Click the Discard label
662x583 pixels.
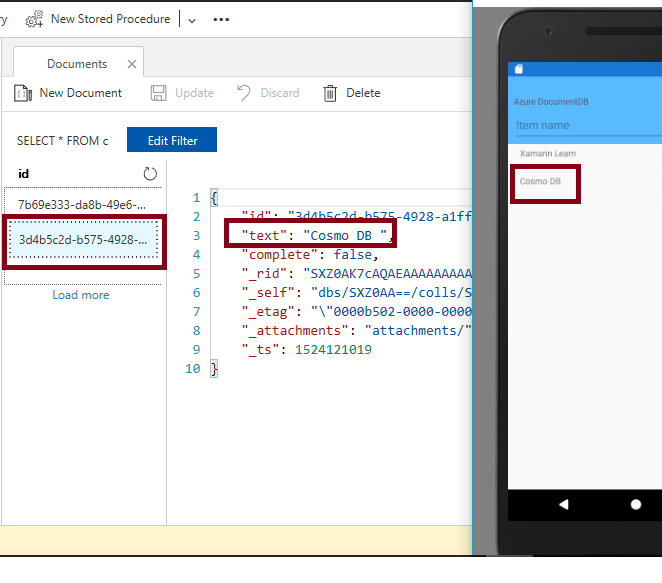click(x=279, y=93)
